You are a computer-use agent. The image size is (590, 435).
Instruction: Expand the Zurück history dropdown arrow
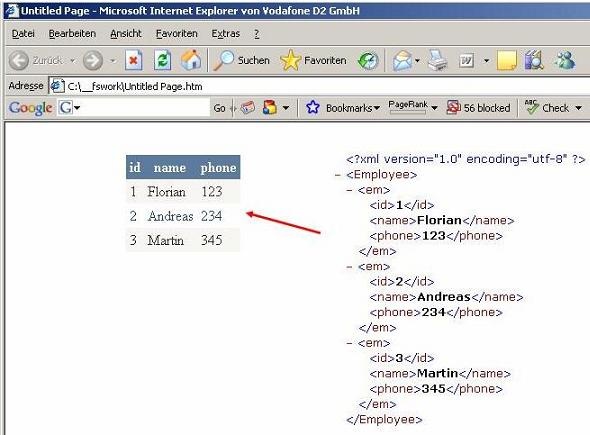coord(72,61)
